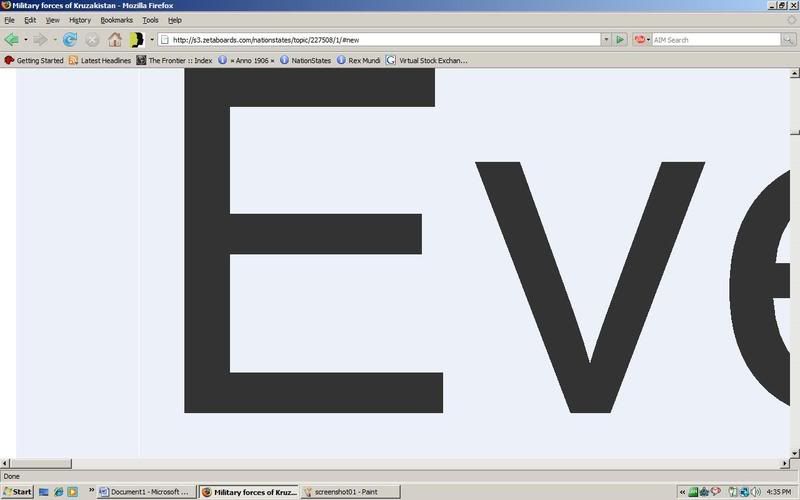The height and width of the screenshot is (500, 800).
Task: Click the green Go arrow button
Action: (621, 40)
